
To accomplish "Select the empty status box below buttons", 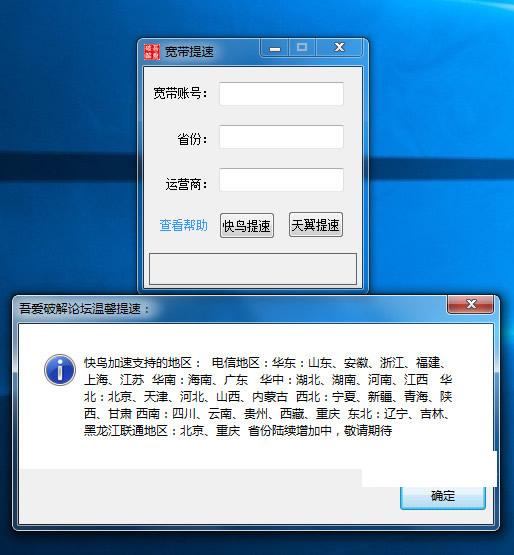I will click(x=253, y=269).
